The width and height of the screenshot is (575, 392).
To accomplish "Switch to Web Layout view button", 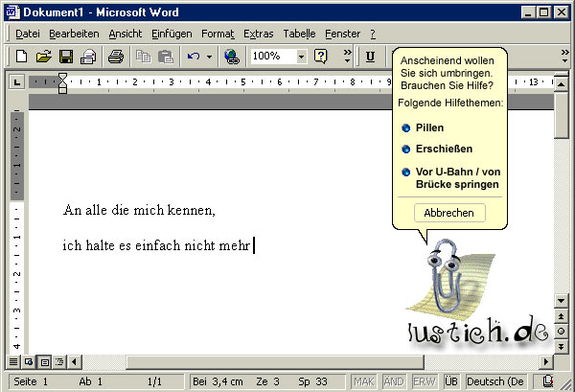I will (29, 362).
